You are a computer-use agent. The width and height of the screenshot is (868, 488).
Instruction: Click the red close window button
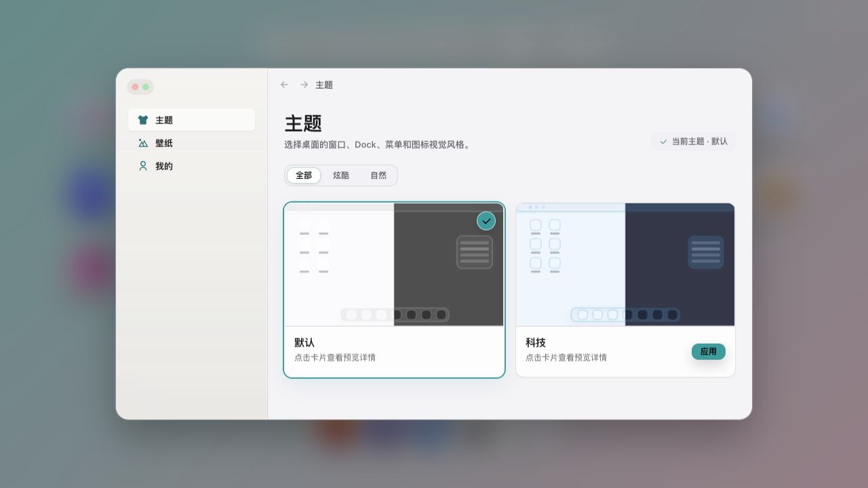[x=135, y=87]
